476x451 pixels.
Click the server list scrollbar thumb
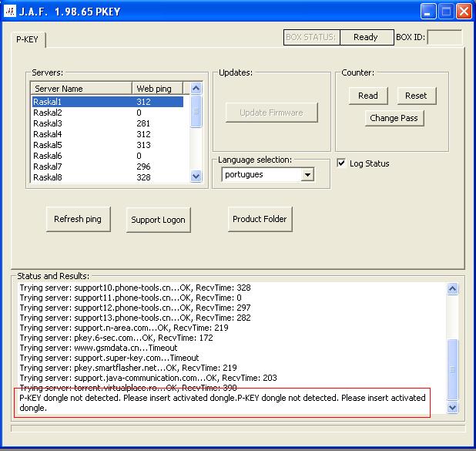pyautogui.click(x=196, y=112)
